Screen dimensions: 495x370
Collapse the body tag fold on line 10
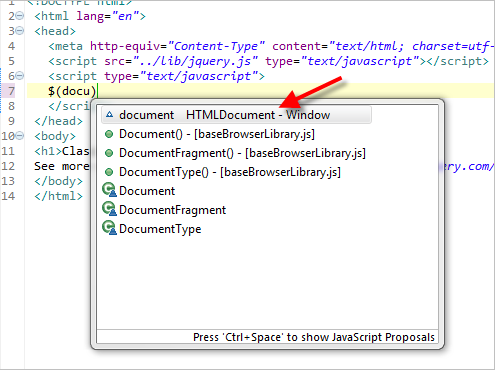(20, 136)
